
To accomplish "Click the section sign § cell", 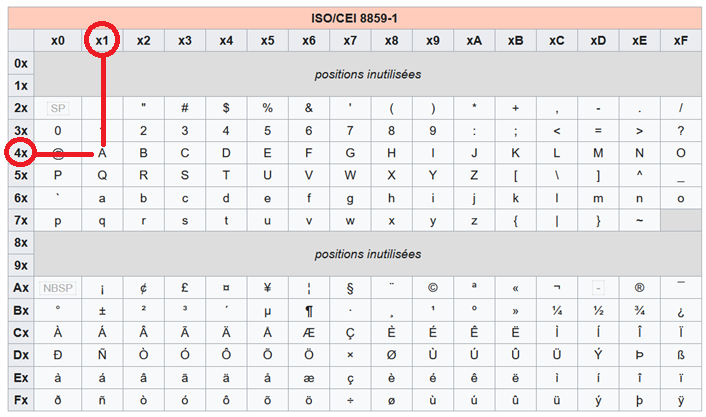I will 350,288.
